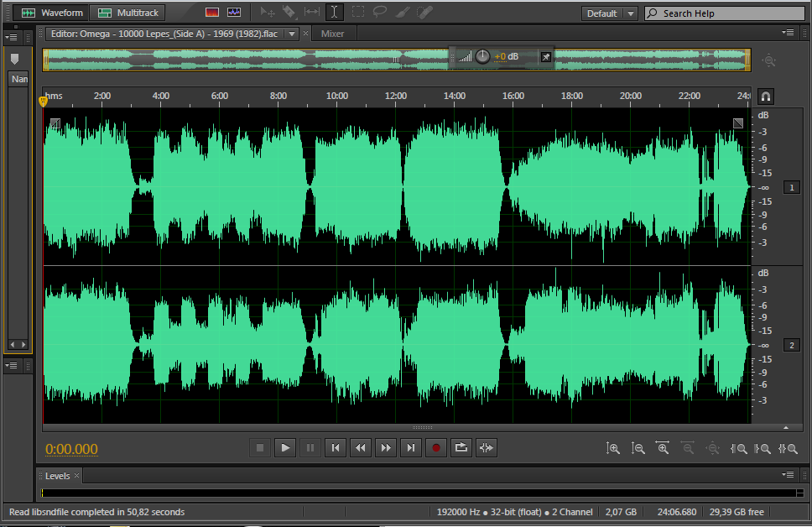The height and width of the screenshot is (527, 812).
Task: Move playhead to previous marker
Action: [336, 448]
